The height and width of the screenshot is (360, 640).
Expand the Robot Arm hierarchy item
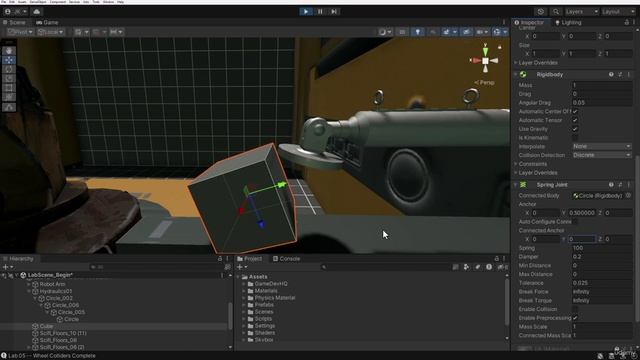point(29,284)
